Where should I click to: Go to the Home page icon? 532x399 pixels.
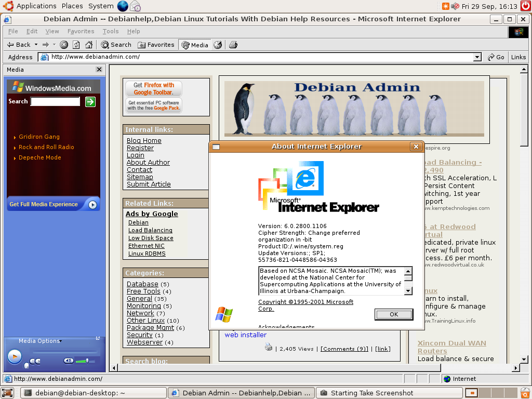[x=89, y=45]
